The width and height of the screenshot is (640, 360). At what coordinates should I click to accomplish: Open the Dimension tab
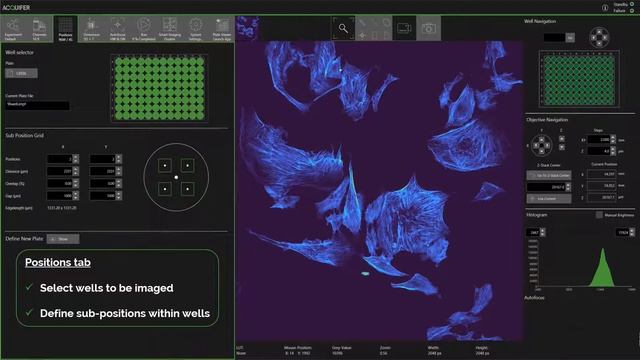pos(91,29)
